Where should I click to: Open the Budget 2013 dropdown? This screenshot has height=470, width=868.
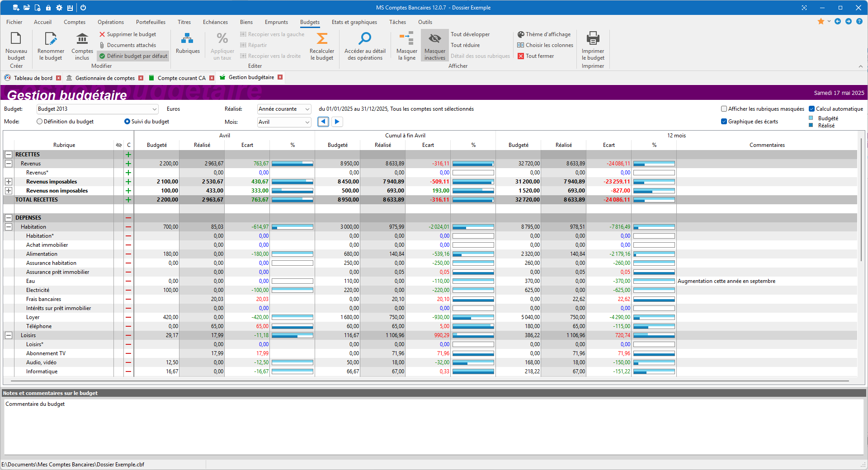pos(98,109)
